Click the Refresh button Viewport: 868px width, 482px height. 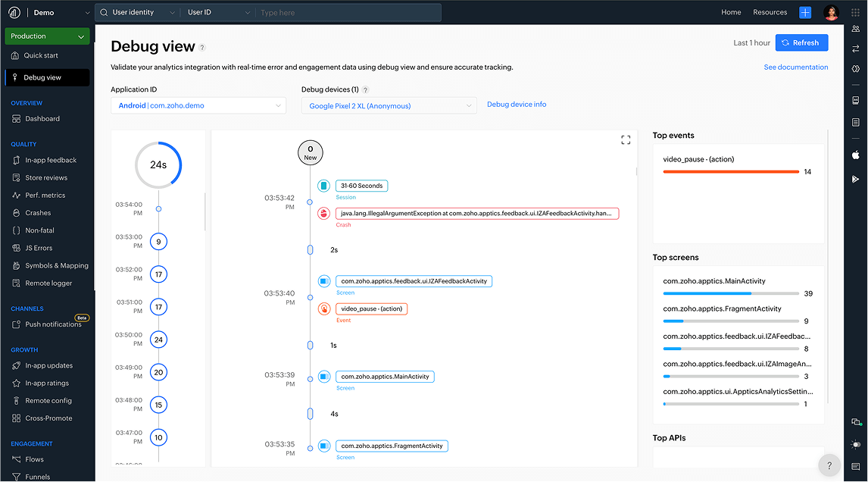point(801,42)
